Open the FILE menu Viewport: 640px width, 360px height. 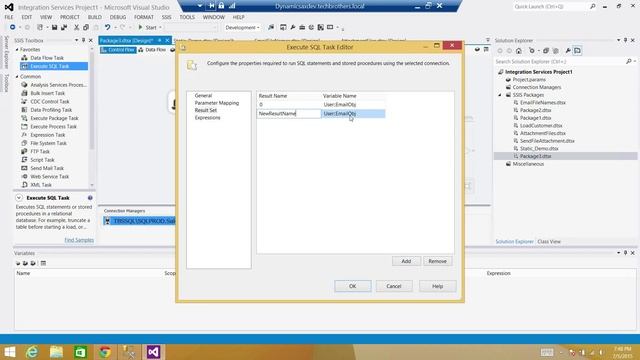pos(9,17)
